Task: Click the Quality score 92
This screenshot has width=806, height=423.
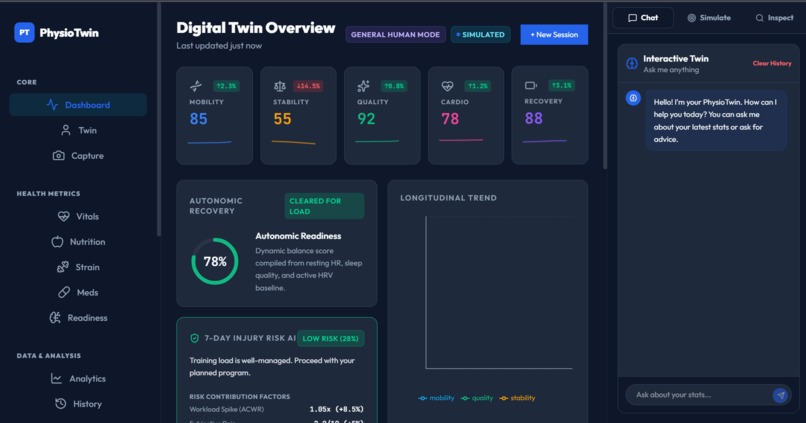Action: coord(366,119)
